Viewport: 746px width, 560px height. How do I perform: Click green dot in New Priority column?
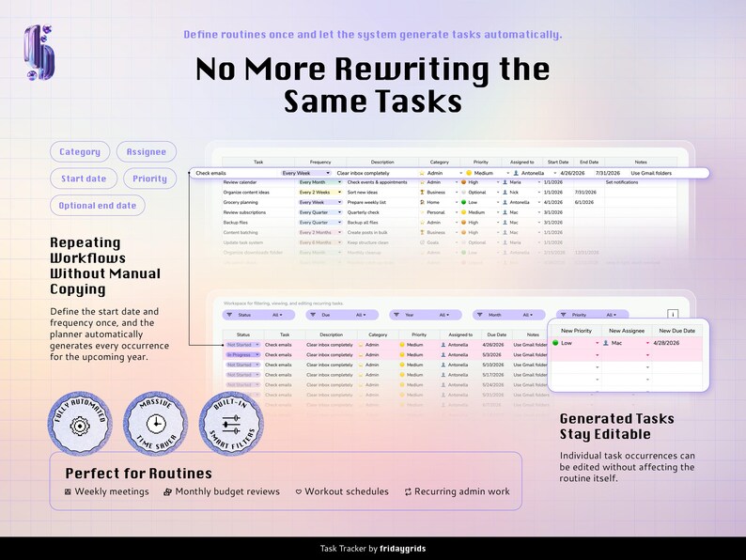tap(555, 343)
